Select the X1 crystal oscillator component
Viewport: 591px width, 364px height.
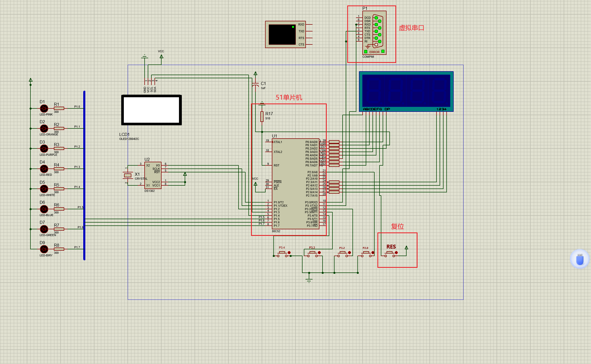click(x=127, y=175)
